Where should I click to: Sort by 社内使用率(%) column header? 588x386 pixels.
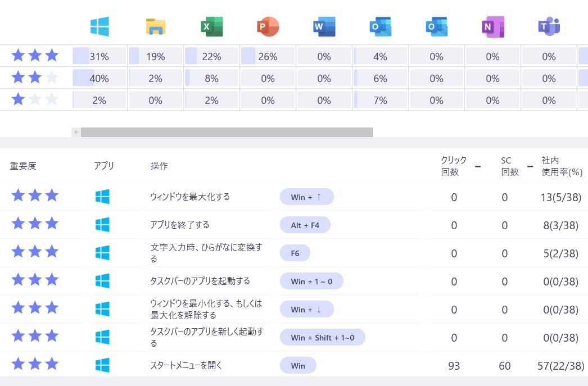562,166
